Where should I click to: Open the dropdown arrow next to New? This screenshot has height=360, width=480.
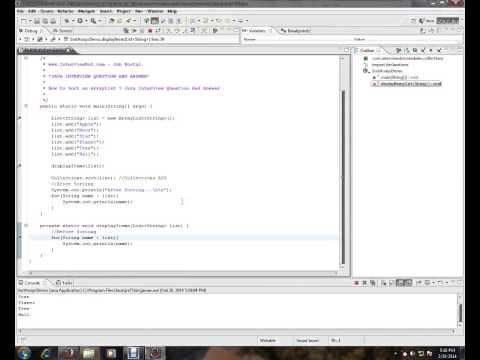tap(31, 21)
